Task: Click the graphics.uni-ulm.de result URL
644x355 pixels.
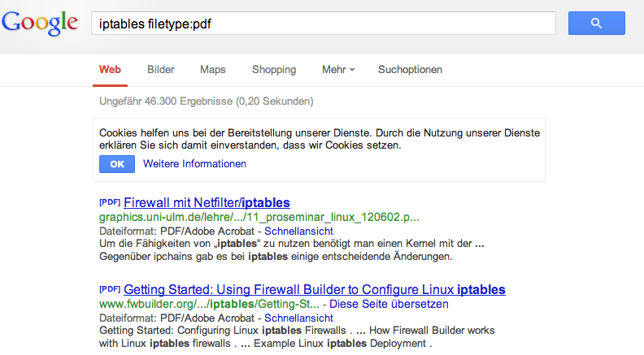Action: tap(259, 217)
